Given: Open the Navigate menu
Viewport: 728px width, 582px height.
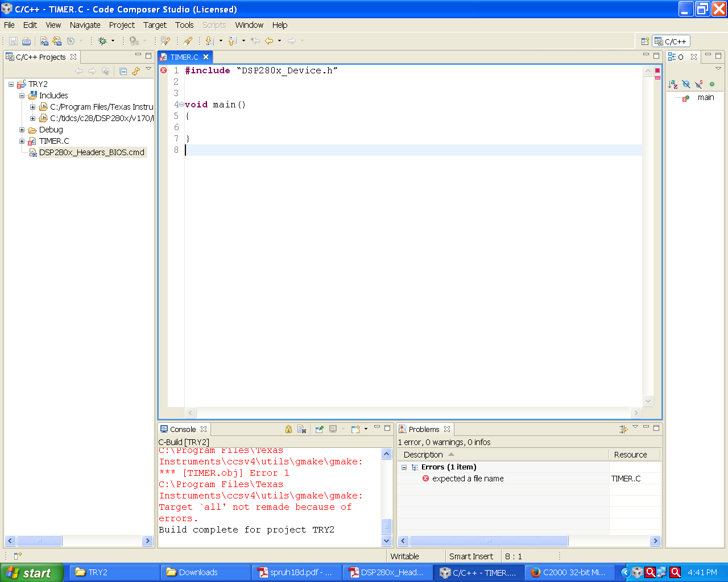Looking at the screenshot, I should coord(85,25).
